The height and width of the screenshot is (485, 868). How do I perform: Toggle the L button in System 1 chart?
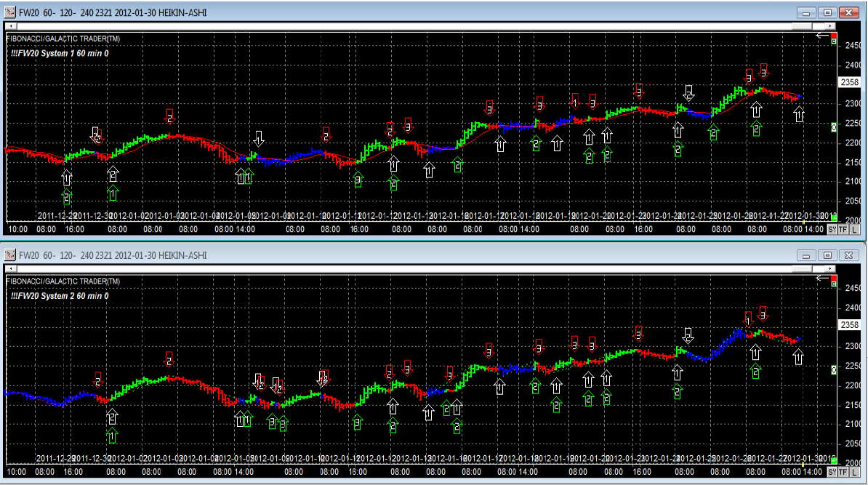click(x=853, y=230)
